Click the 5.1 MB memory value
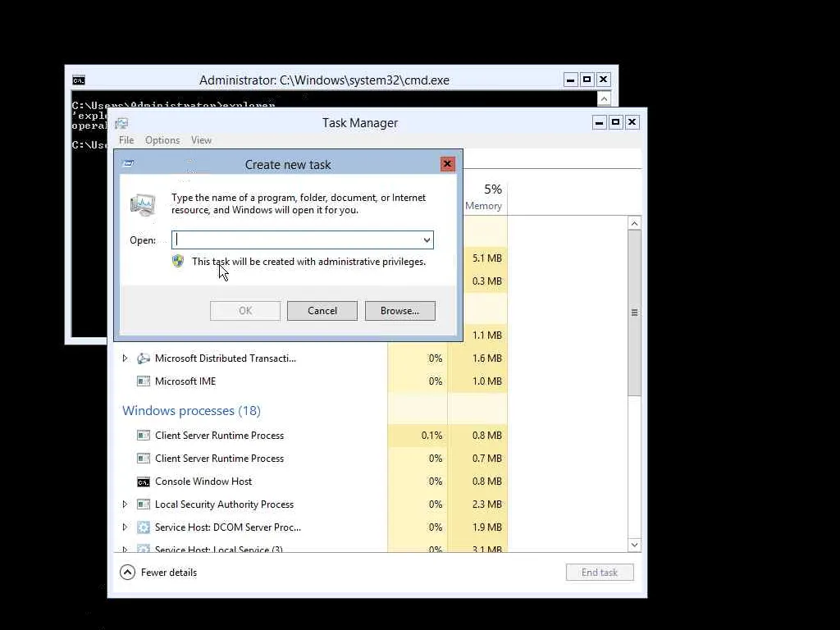 click(x=486, y=258)
